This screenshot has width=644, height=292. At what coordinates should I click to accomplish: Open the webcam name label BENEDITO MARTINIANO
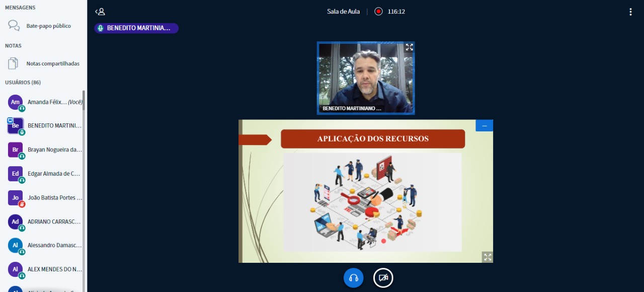(x=352, y=108)
